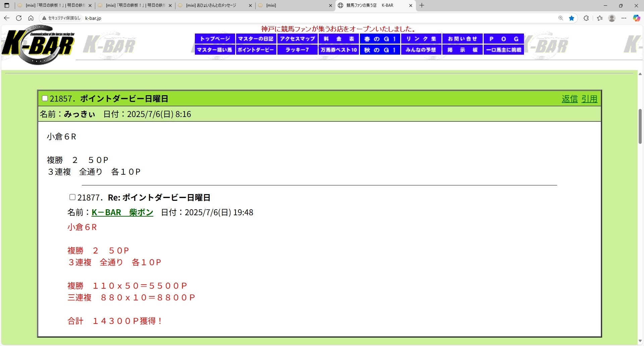Reload the page with refresh icon
The height and width of the screenshot is (346, 644).
pyautogui.click(x=19, y=18)
